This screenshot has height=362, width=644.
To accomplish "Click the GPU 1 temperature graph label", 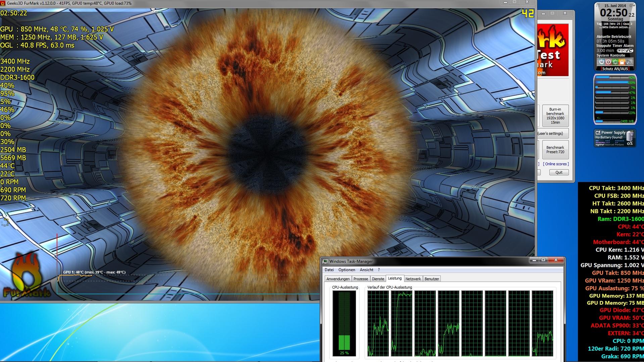I will tap(94, 272).
